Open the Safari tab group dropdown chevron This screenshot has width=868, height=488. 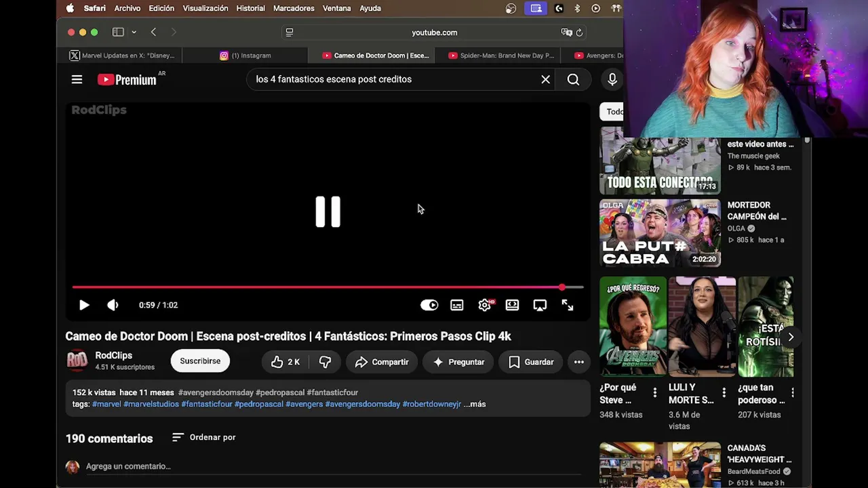134,32
